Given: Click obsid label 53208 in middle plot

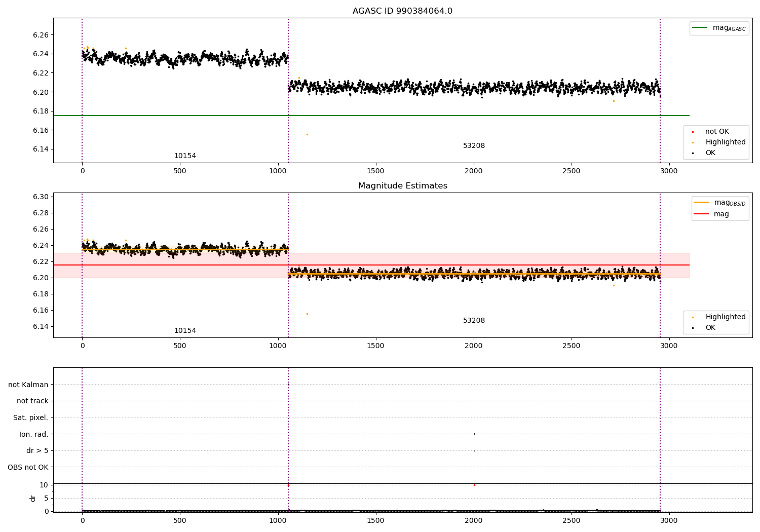Looking at the screenshot, I should point(474,321).
